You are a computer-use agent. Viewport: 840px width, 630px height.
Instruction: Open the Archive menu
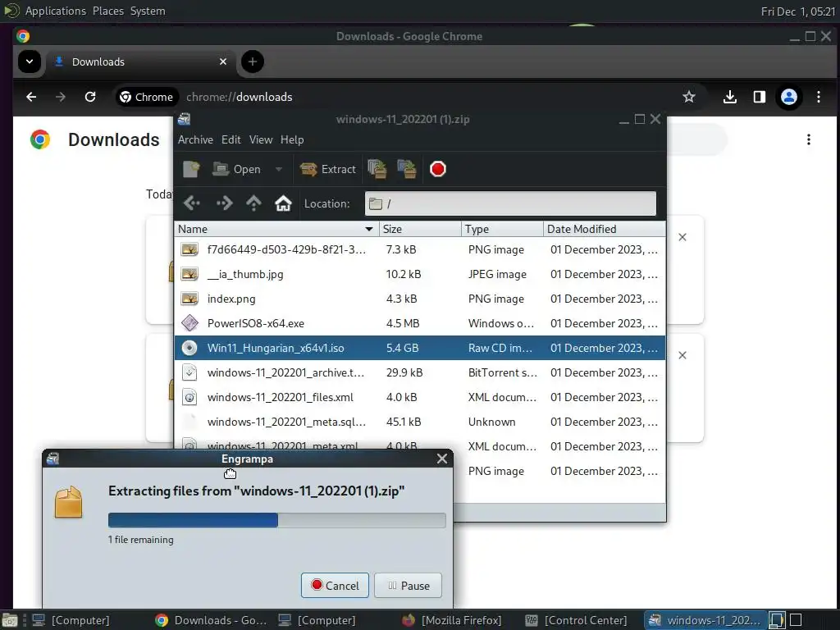point(195,139)
